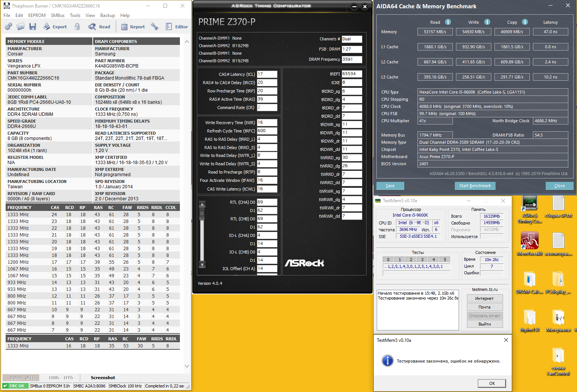Click the Почта button in TestMem5

pyautogui.click(x=485, y=307)
